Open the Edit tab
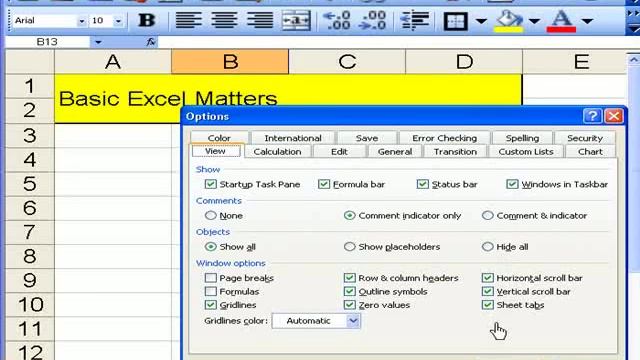 pyautogui.click(x=339, y=151)
